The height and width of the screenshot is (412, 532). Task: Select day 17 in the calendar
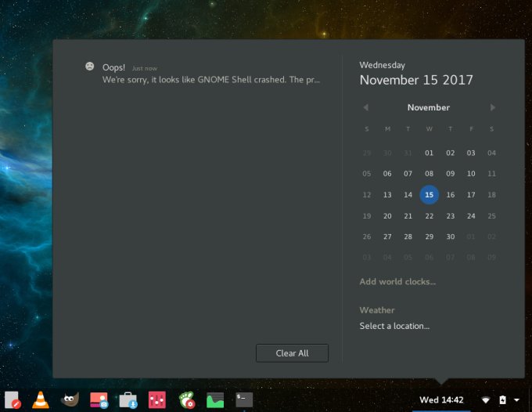[471, 194]
